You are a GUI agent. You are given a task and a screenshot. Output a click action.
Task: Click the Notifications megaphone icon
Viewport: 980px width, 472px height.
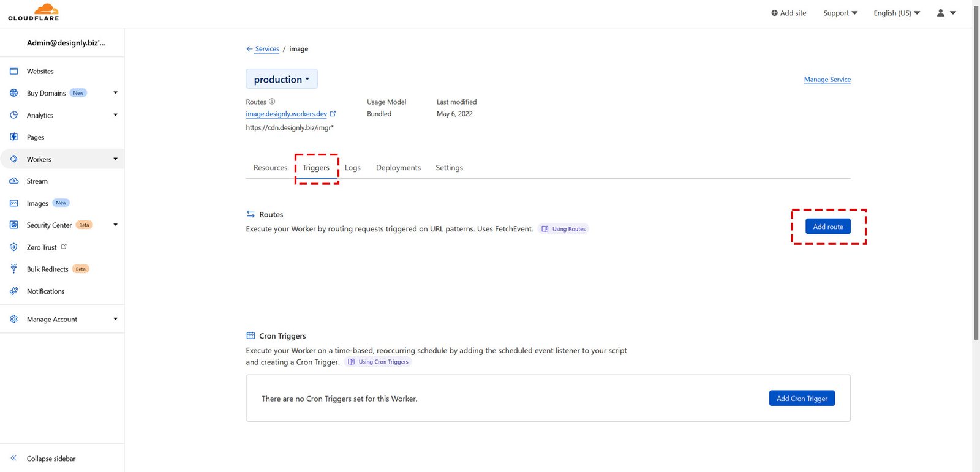[x=14, y=291]
